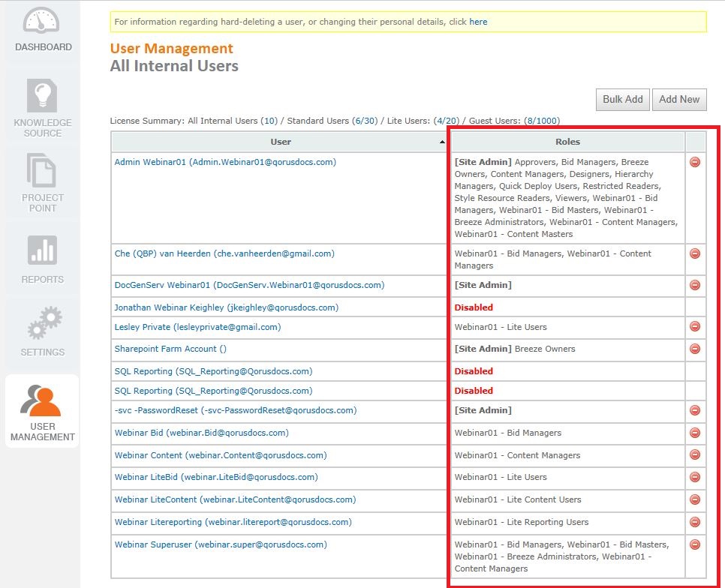
Task: Click the roles cell for Che van Heerden
Action: [x=568, y=259]
